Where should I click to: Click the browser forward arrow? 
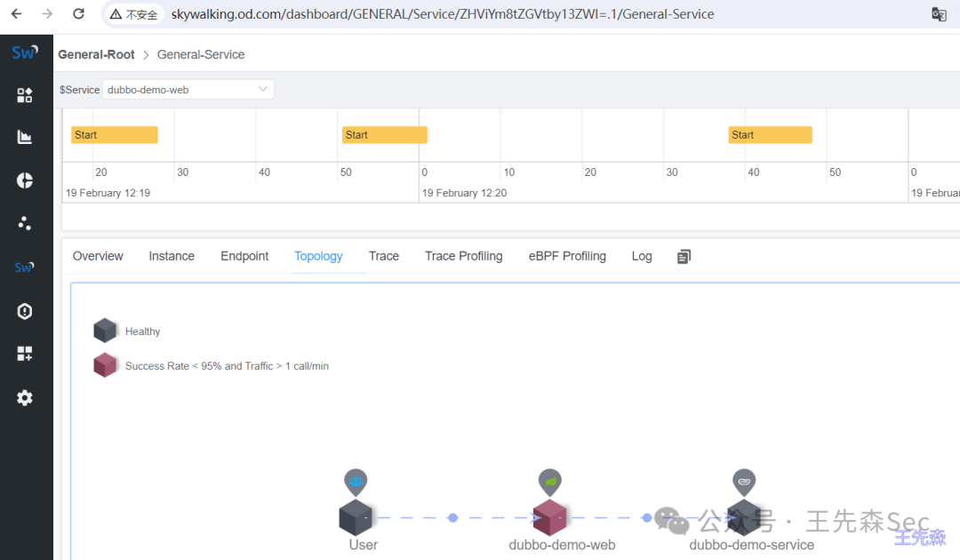tap(47, 13)
